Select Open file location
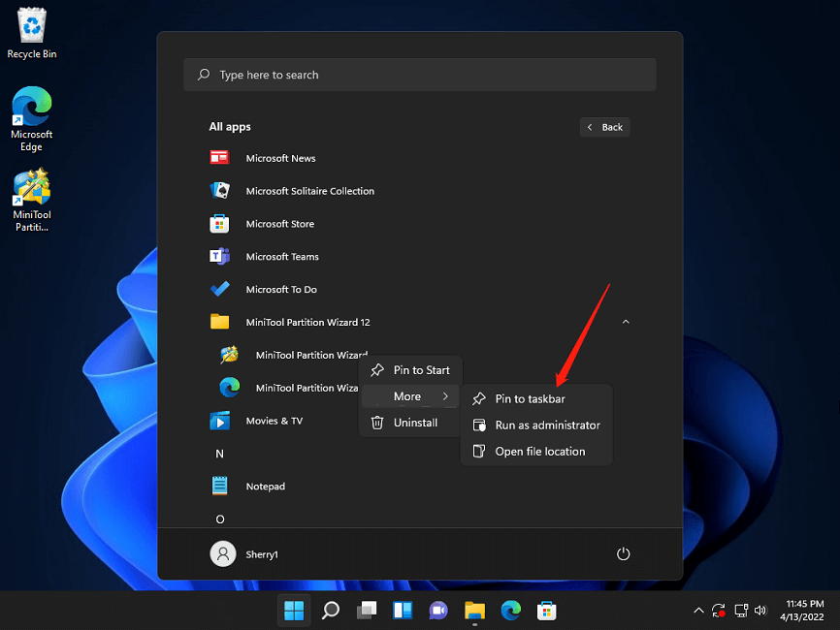840x630 pixels. click(x=536, y=452)
